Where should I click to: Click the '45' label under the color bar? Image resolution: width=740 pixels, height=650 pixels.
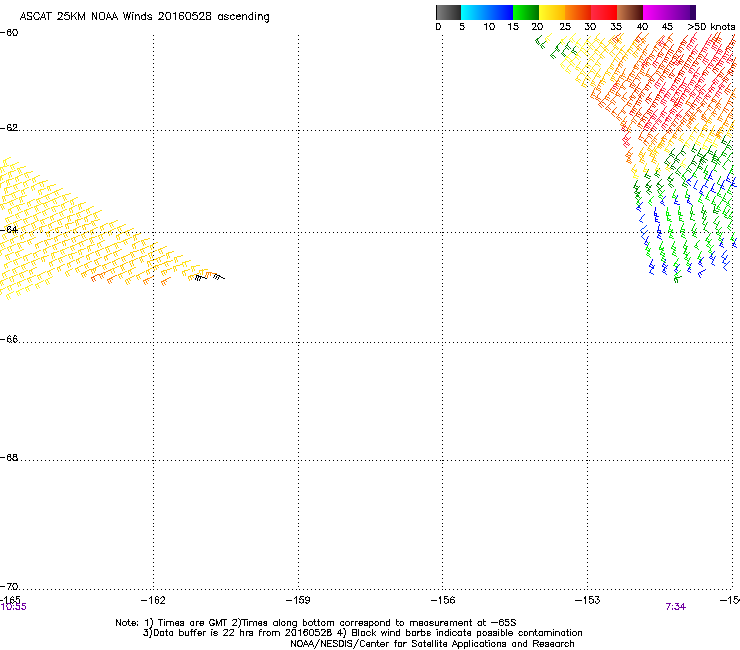click(x=667, y=27)
